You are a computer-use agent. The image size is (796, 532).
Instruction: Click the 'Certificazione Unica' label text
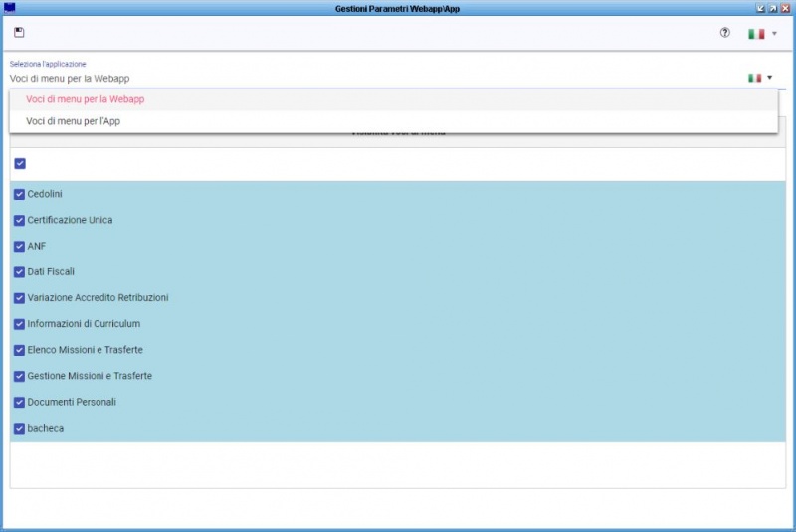70,220
